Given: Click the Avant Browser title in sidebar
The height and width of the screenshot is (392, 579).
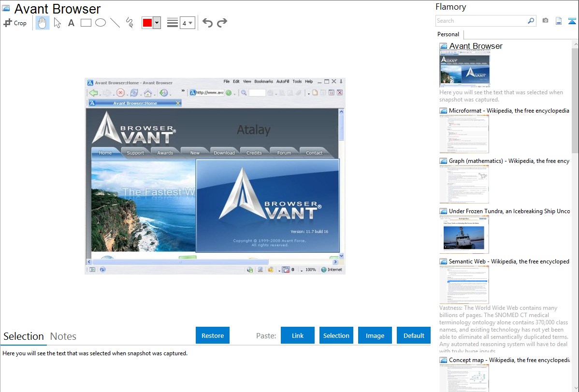Looking at the screenshot, I should tap(476, 46).
